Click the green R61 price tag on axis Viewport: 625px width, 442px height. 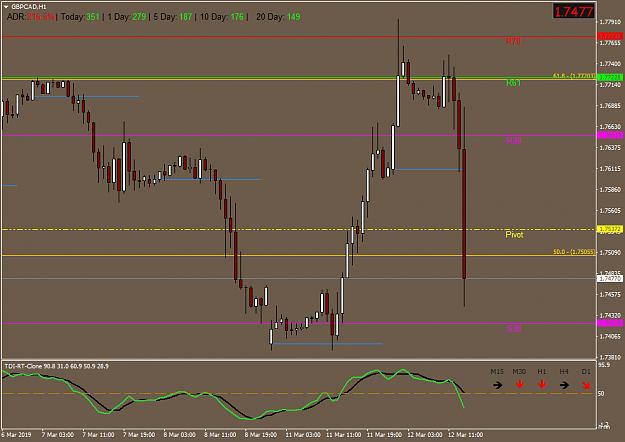610,77
